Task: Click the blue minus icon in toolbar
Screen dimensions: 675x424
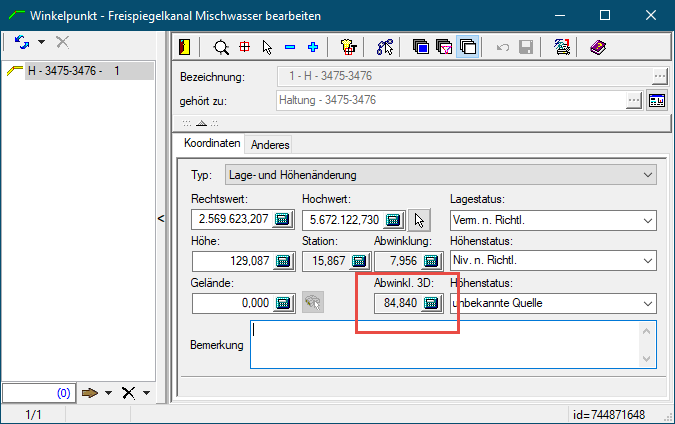Action: [290, 46]
